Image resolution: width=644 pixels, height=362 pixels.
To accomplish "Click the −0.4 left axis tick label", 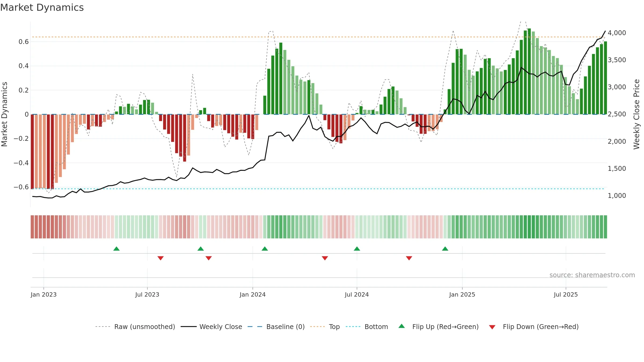I will coord(21,163).
